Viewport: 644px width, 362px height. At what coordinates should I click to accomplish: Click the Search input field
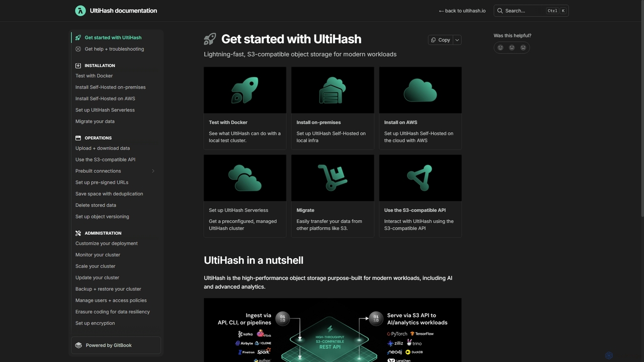click(x=531, y=11)
